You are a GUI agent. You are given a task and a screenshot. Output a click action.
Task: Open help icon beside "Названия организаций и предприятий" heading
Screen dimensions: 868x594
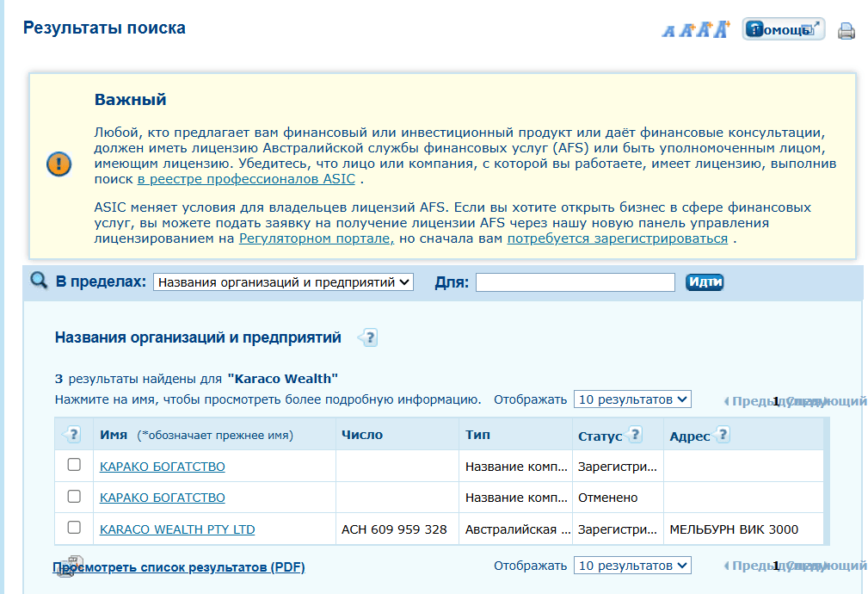click(368, 337)
